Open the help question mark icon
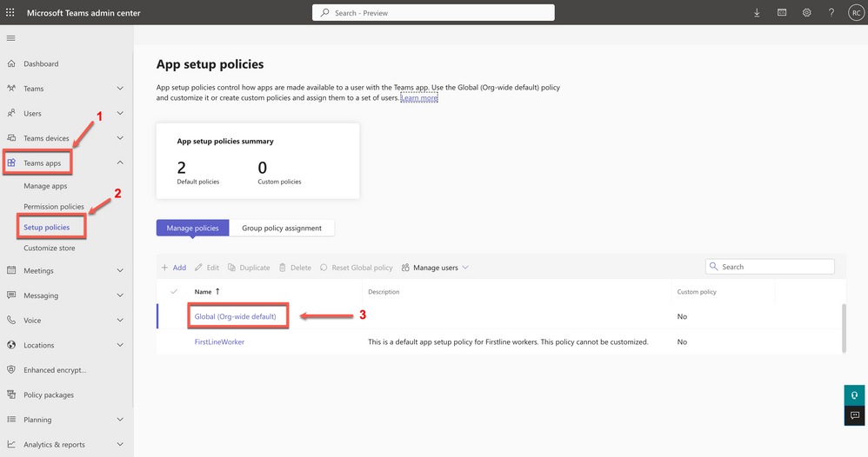The width and height of the screenshot is (868, 457). pyautogui.click(x=831, y=13)
